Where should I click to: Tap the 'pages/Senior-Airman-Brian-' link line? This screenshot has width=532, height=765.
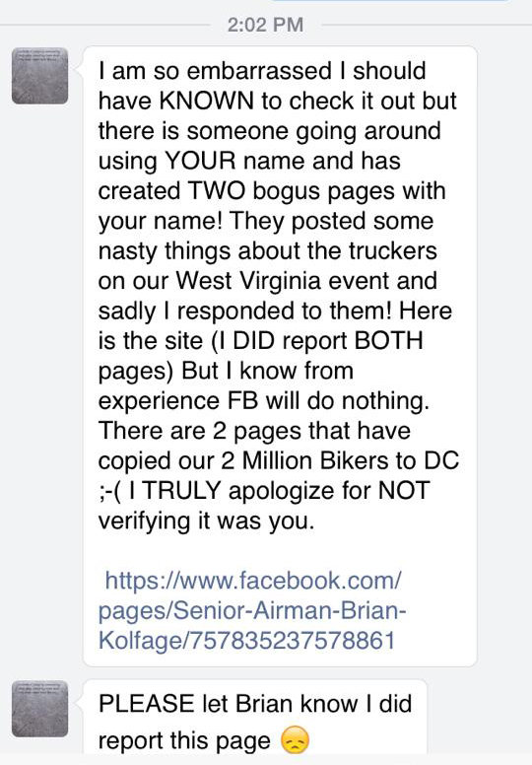click(x=252, y=610)
